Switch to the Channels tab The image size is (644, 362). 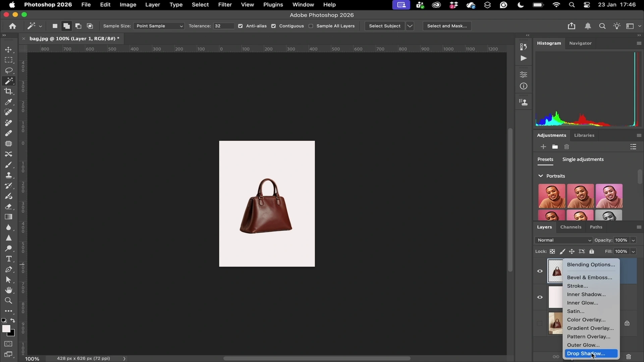(x=571, y=227)
